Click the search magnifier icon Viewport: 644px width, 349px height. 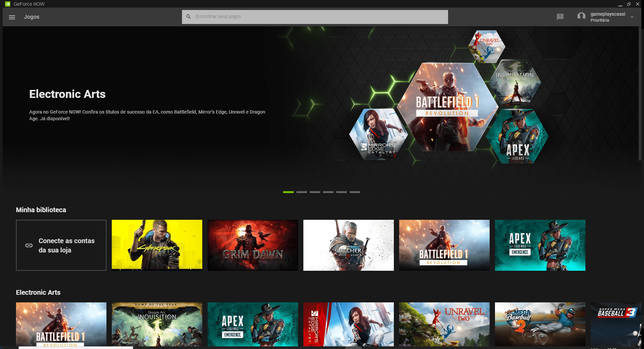[x=189, y=16]
